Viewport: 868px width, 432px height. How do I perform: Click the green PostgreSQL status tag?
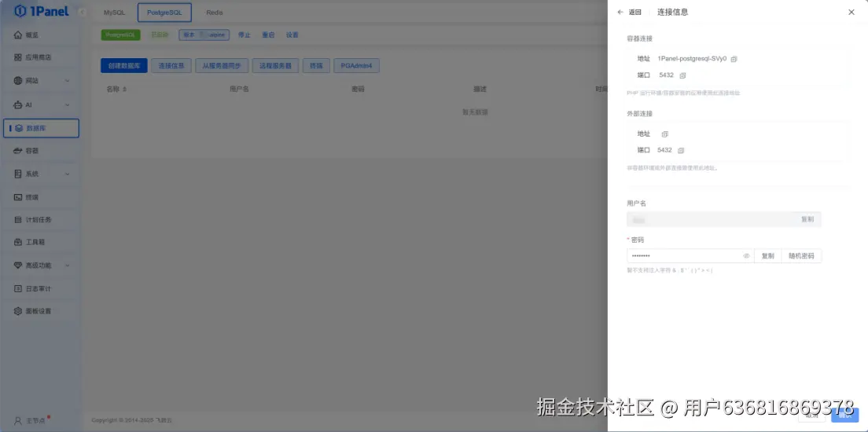(120, 35)
